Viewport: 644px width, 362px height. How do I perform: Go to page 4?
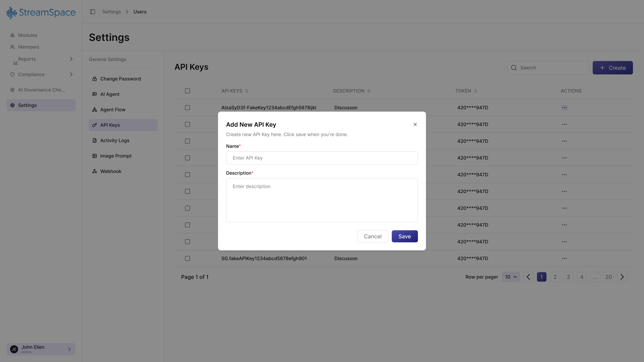click(582, 277)
